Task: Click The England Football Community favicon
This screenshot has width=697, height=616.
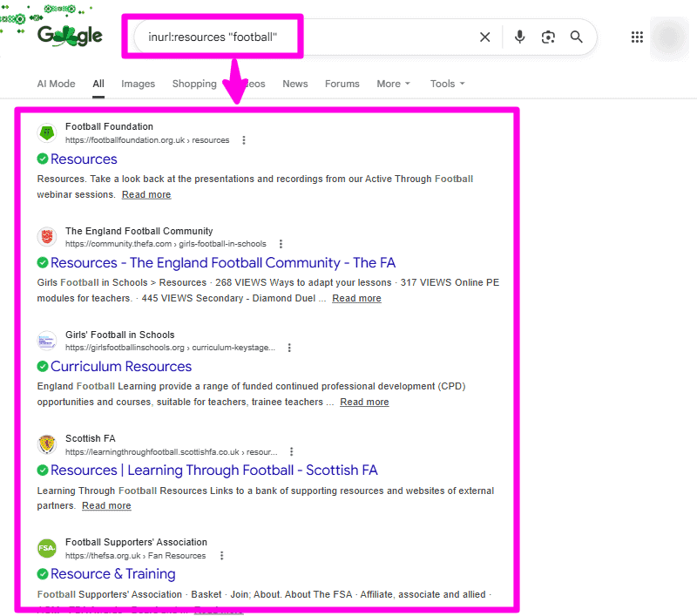Action: pos(47,237)
